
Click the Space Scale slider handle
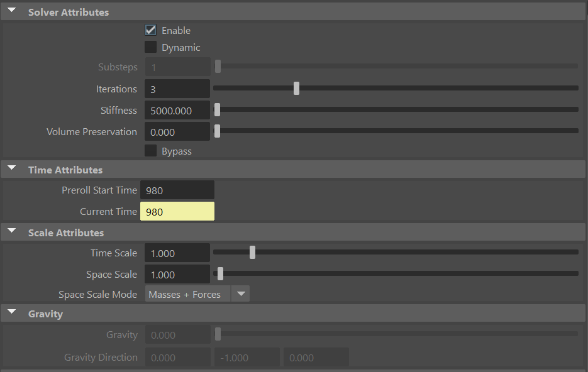(219, 273)
